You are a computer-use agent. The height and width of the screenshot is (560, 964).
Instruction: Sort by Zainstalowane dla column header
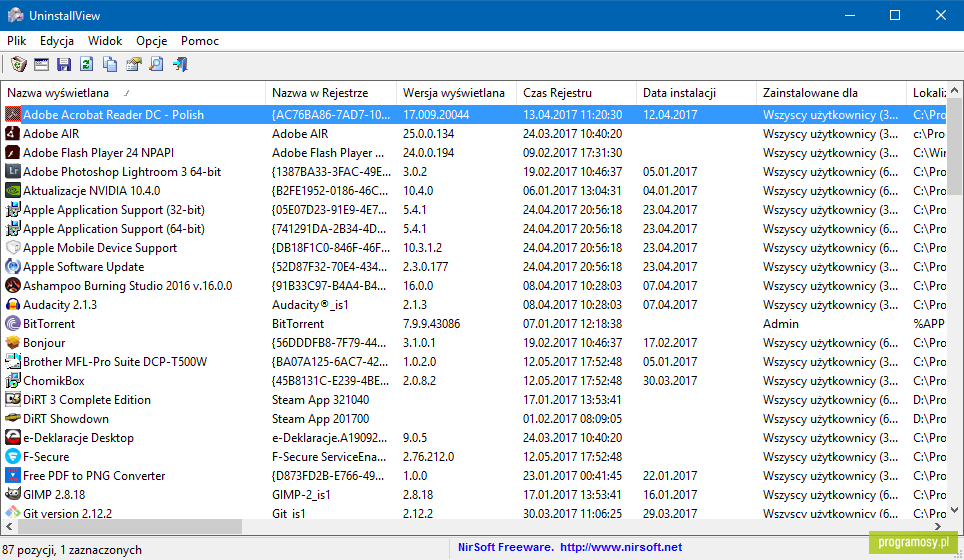tap(831, 93)
